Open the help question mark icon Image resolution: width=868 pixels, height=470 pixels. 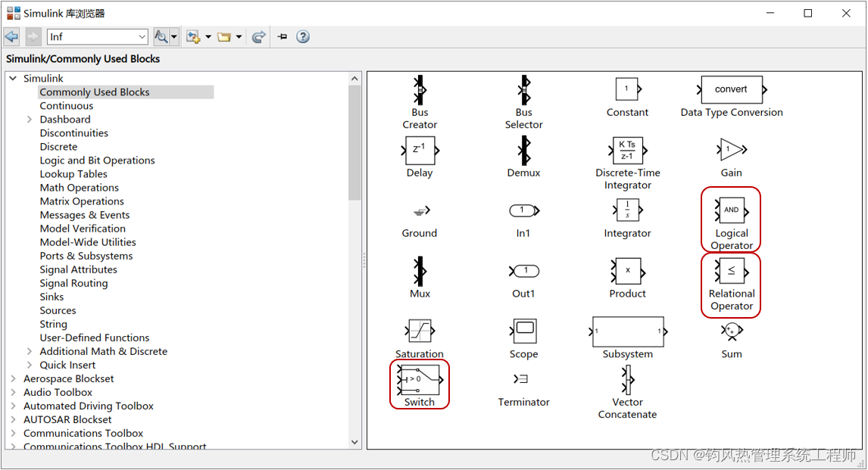click(303, 37)
